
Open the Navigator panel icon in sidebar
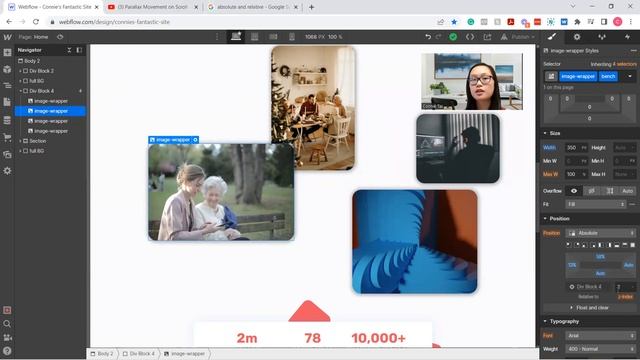[7, 86]
